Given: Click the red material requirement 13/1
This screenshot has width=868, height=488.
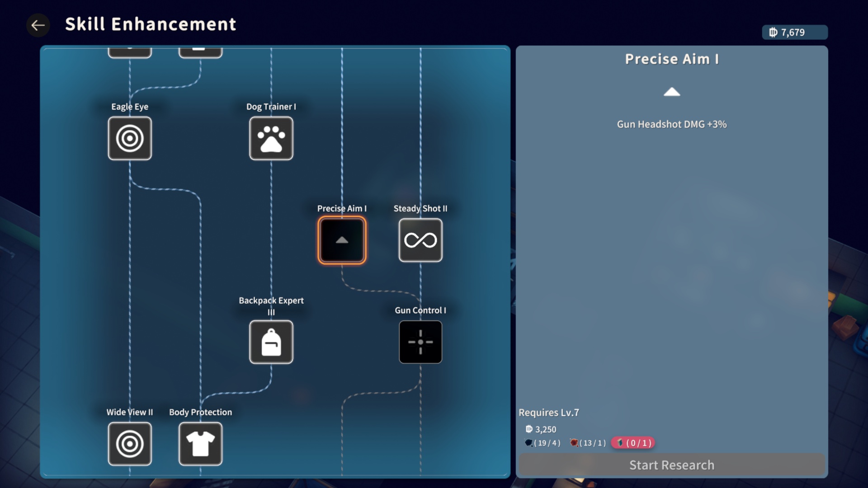Looking at the screenshot, I should point(588,443).
